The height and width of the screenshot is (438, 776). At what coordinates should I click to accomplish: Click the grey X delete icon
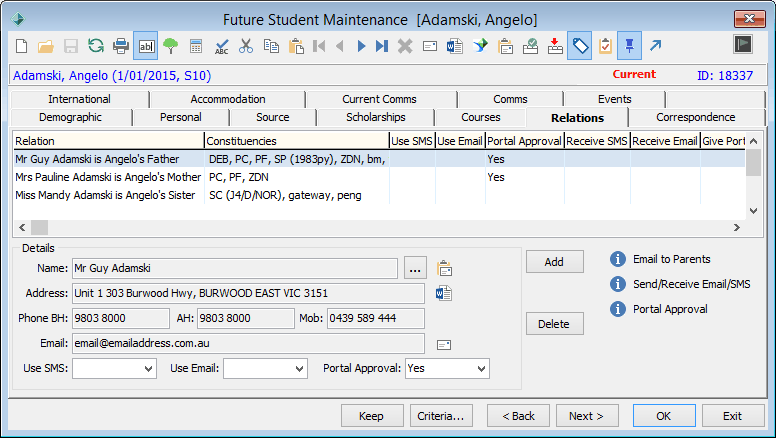(405, 47)
